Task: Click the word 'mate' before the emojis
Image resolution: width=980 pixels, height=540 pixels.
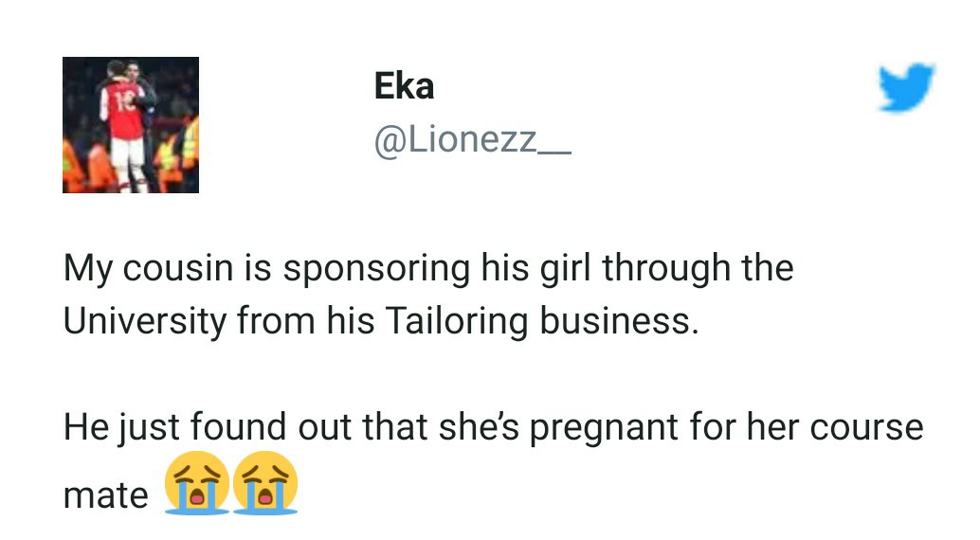Action: pos(105,495)
